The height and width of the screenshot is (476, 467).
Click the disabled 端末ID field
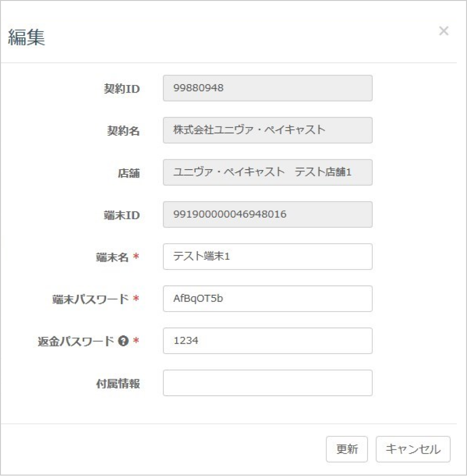(268, 214)
